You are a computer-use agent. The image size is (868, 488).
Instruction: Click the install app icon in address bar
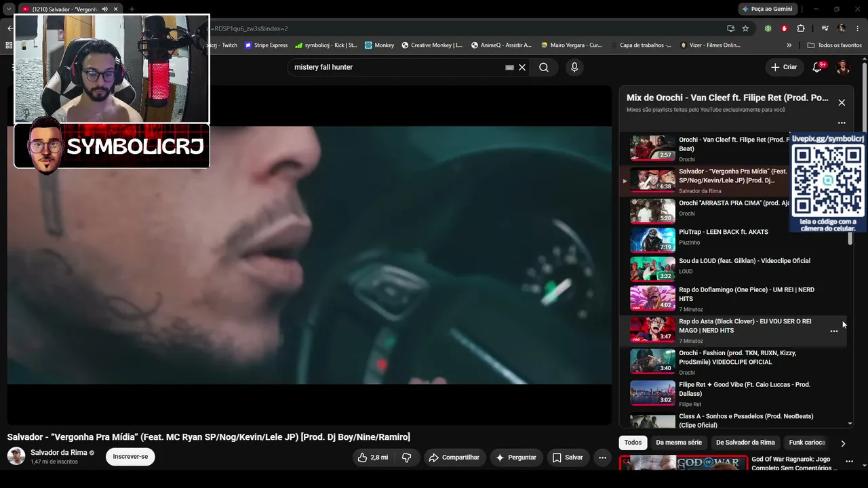730,28
